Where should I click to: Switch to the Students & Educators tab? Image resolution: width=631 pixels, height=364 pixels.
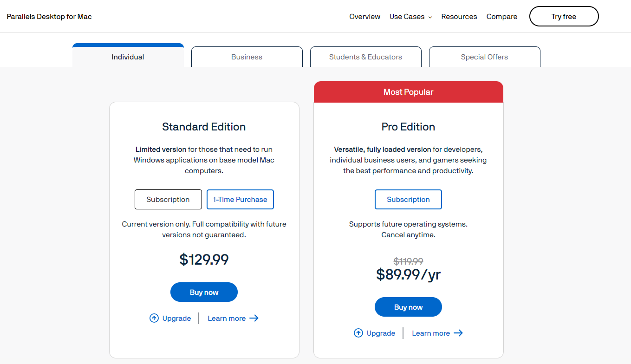tap(365, 57)
